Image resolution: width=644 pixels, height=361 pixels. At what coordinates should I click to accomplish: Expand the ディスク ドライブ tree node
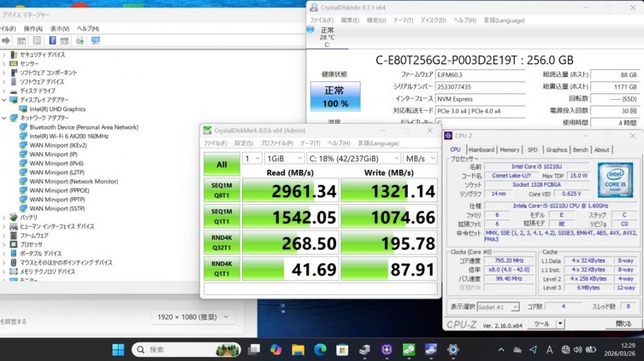point(5,91)
